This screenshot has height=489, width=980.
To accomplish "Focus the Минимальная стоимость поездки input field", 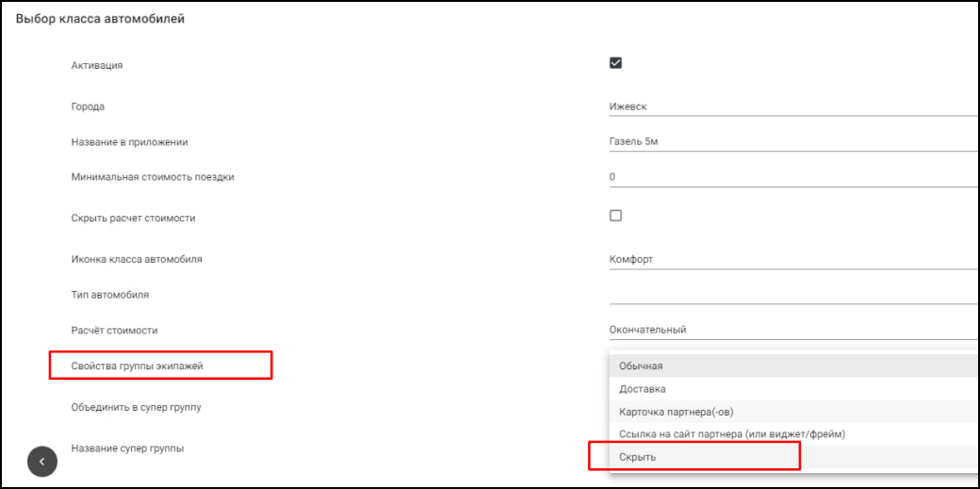I will (792, 177).
